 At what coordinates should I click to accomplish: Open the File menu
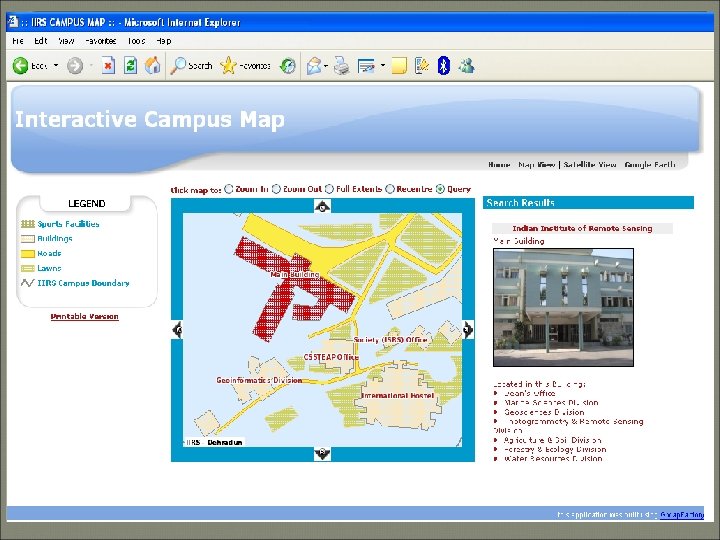point(18,41)
